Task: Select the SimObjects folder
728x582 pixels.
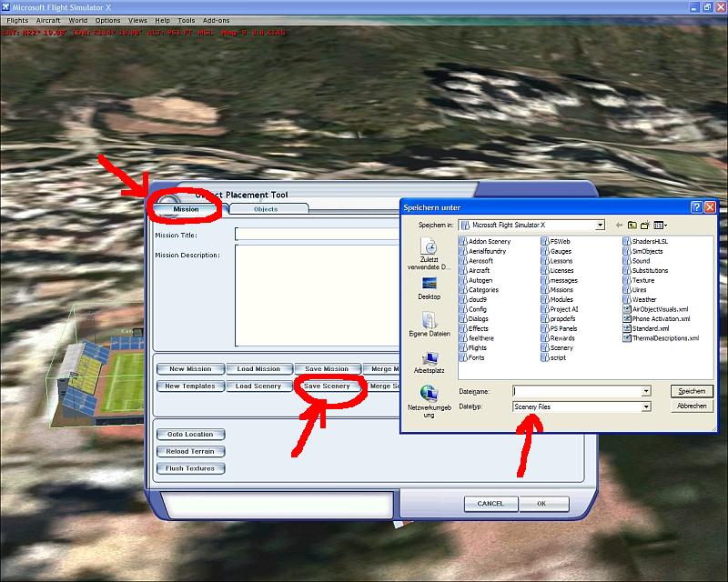Action: [x=643, y=251]
